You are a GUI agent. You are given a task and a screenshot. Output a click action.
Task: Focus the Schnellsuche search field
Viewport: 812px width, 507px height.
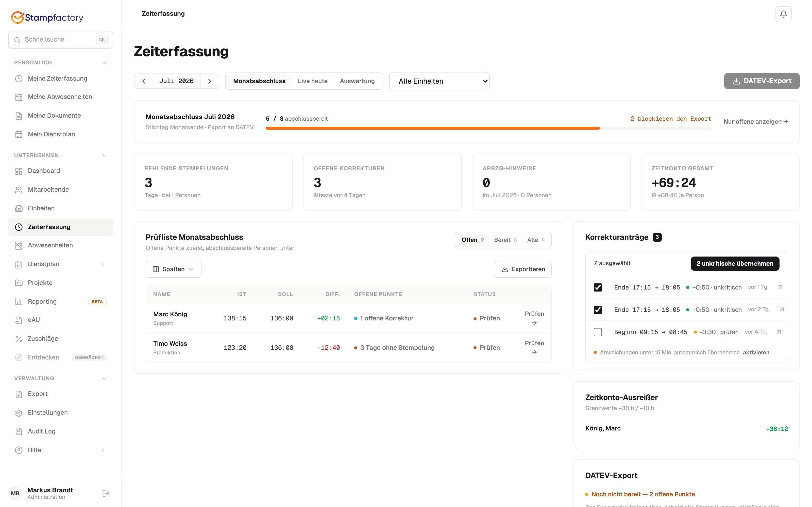point(60,40)
